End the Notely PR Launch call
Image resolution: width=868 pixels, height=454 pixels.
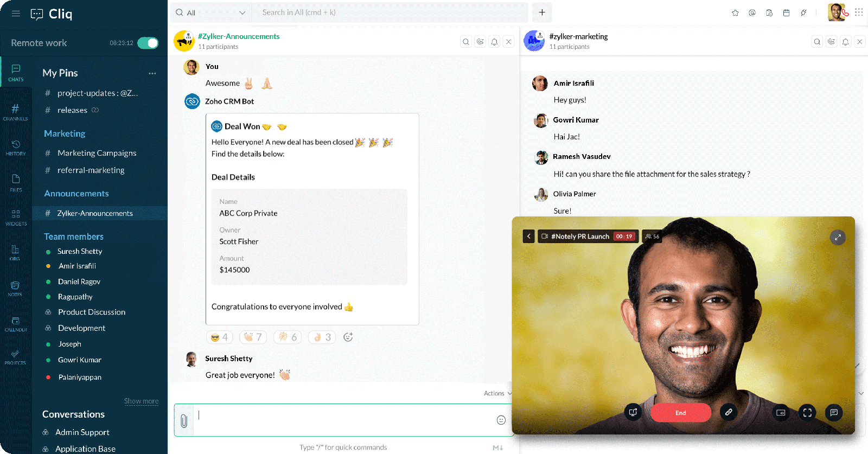[x=680, y=413]
